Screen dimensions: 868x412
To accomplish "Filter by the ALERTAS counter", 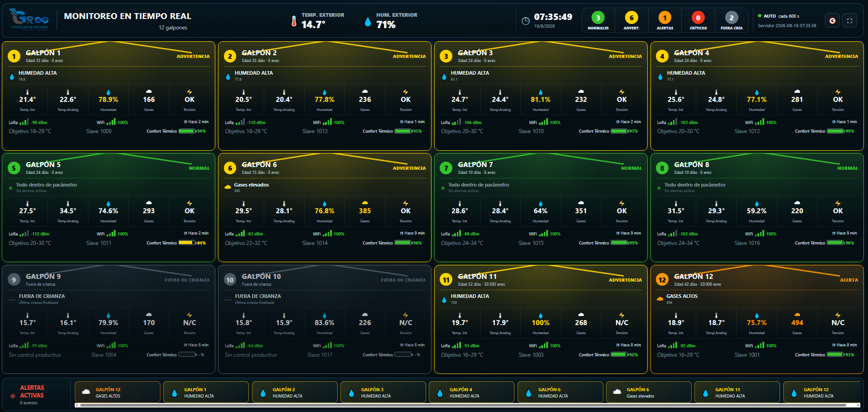I will click(664, 21).
